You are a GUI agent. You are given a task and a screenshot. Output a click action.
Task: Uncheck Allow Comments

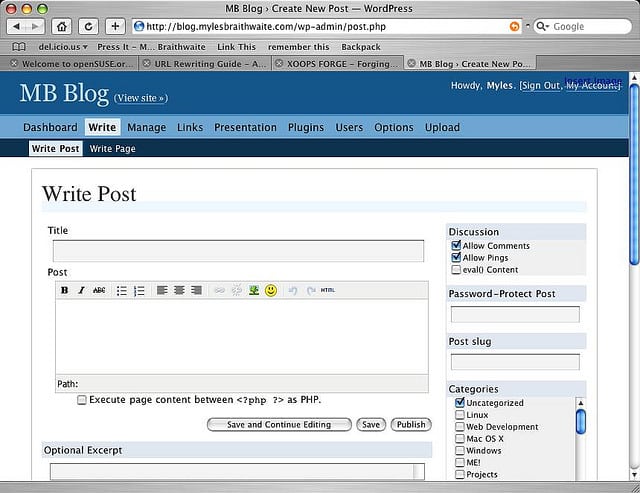(456, 245)
